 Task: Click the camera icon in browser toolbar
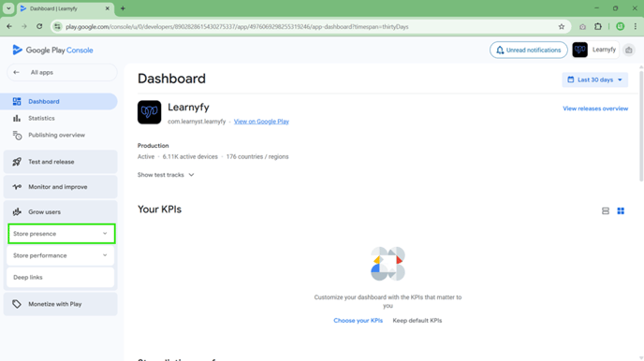582,27
